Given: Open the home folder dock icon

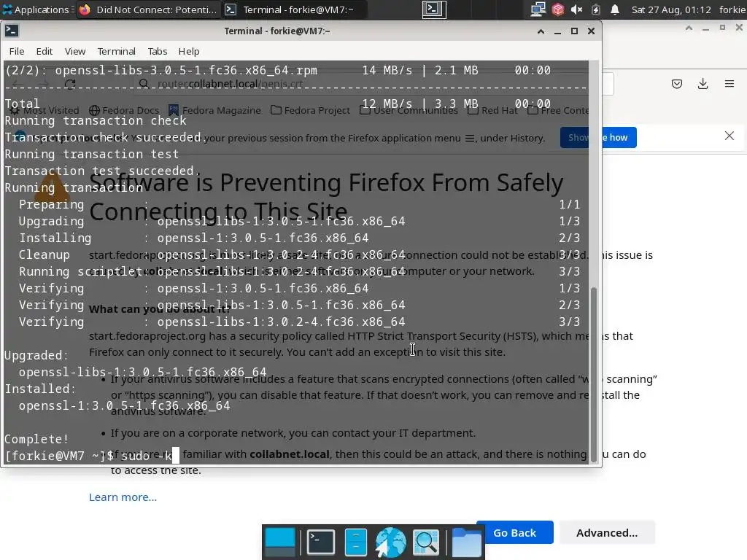Looking at the screenshot, I should click(466, 542).
